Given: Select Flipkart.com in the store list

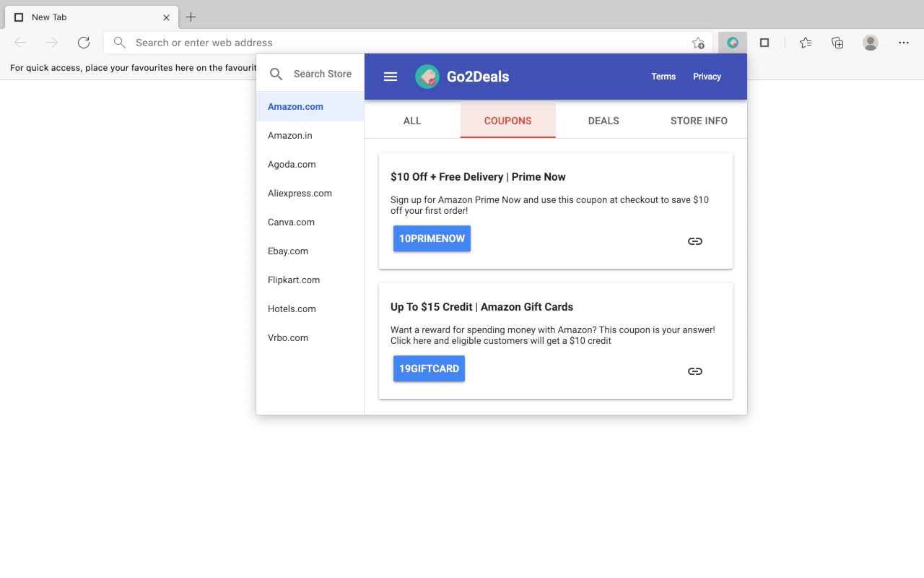Looking at the screenshot, I should point(310,280).
